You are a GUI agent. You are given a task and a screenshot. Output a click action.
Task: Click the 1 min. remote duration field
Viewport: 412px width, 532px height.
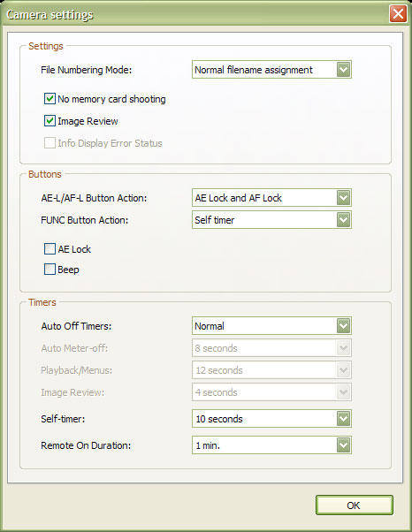pyautogui.click(x=271, y=445)
